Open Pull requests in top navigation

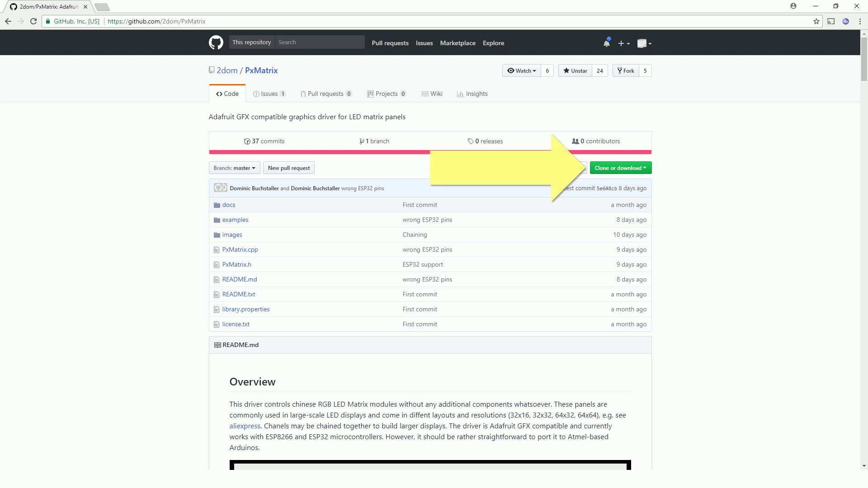(390, 43)
